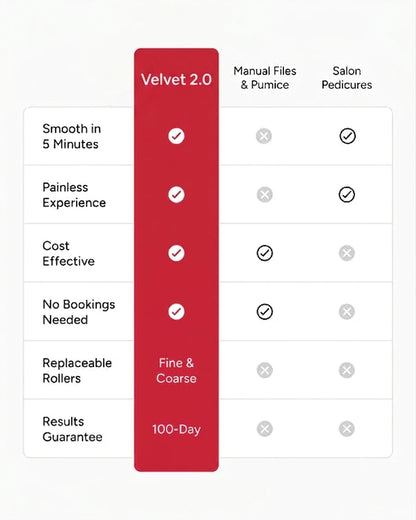Click Manual Files X icon for Painless Experience
This screenshot has width=416, height=520.
tap(265, 195)
